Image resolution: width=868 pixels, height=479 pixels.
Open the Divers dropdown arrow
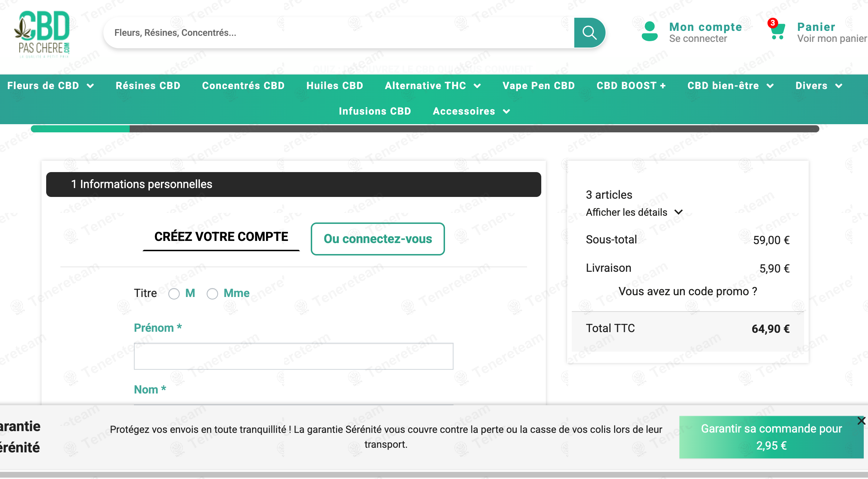[839, 86]
